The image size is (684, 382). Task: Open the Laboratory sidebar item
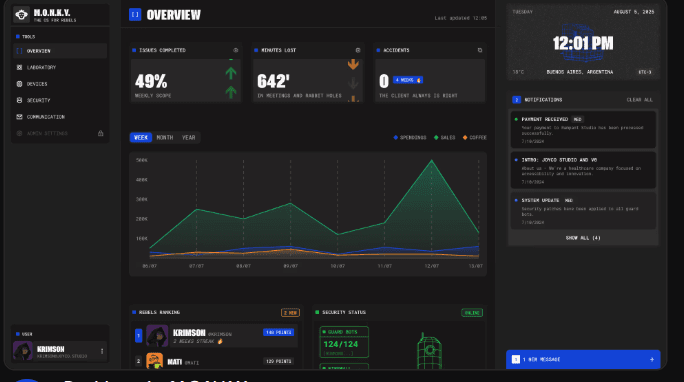point(60,68)
